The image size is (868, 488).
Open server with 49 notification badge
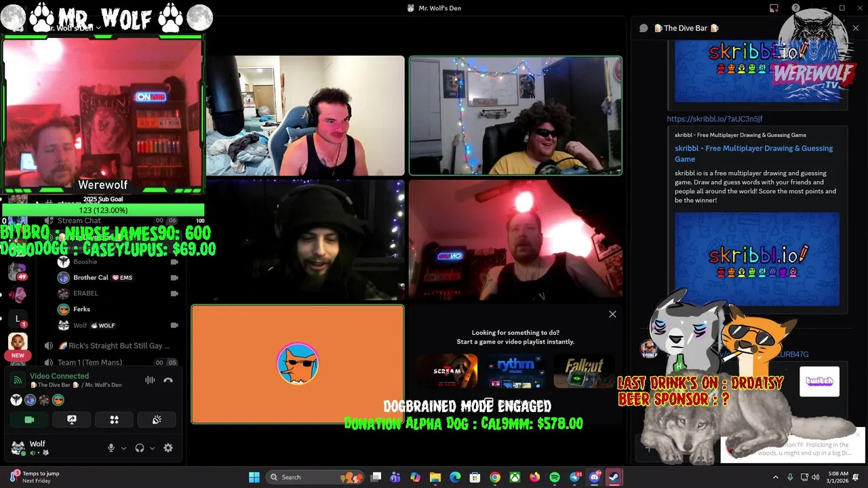point(17,272)
